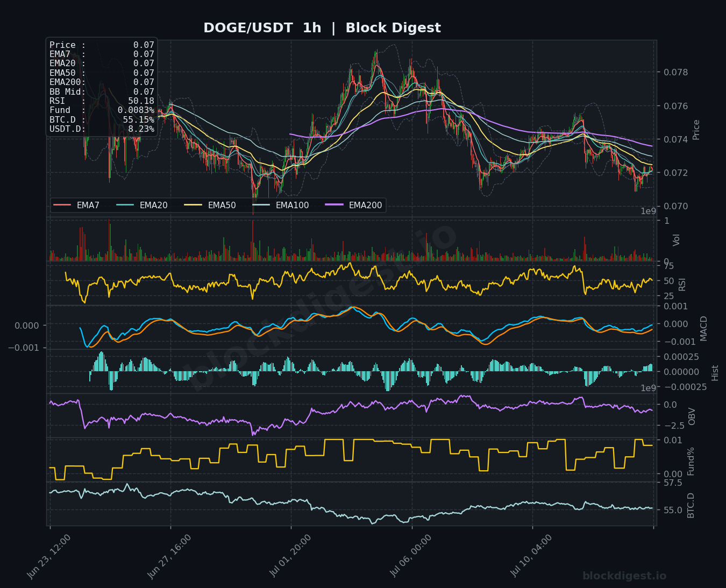Click the BTC.D value 55.15%
The width and height of the screenshot is (726, 588).
click(138, 120)
